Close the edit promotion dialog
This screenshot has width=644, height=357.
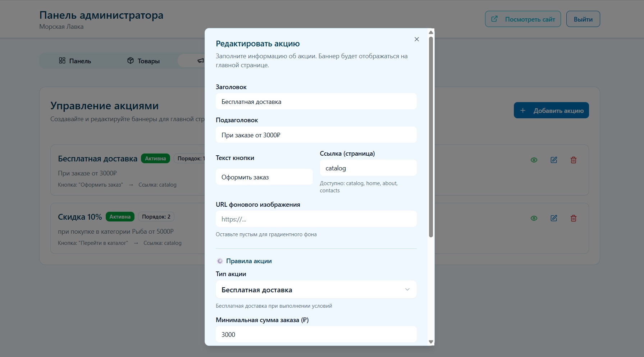pos(416,39)
